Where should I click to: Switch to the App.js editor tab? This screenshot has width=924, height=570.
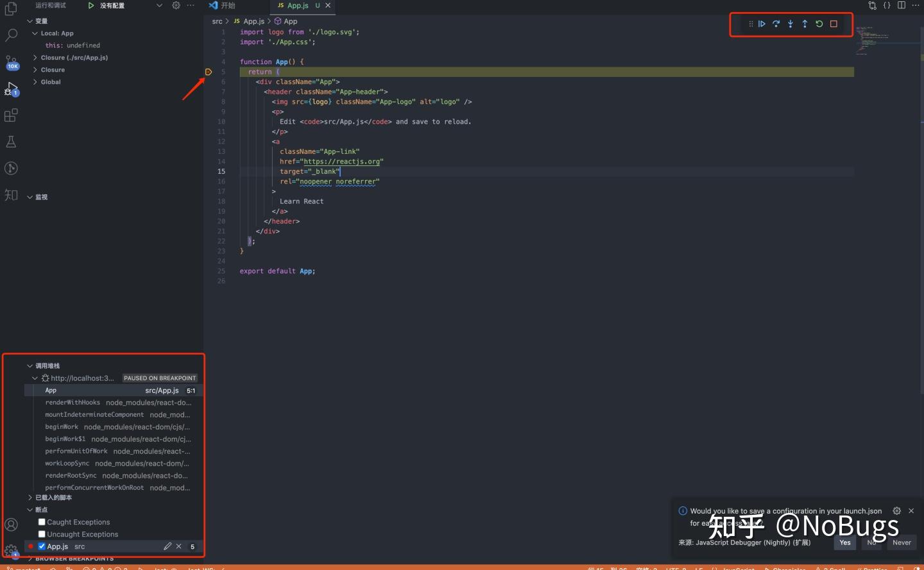click(296, 5)
